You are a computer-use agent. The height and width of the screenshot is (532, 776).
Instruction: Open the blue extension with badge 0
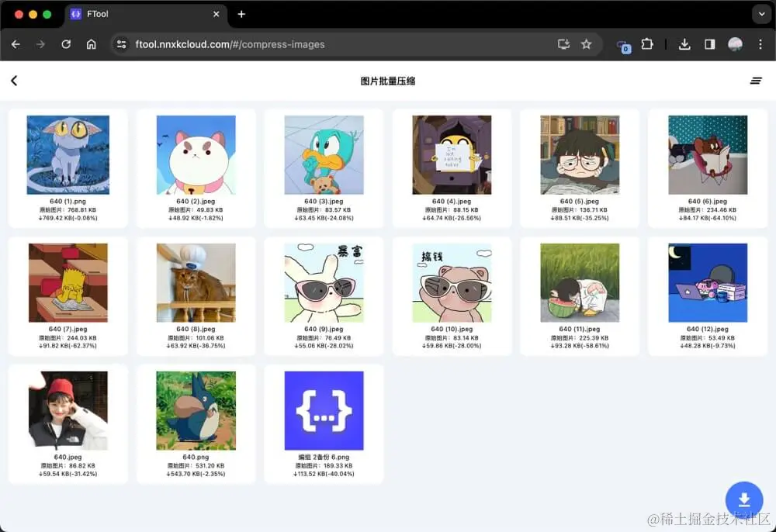(624, 46)
